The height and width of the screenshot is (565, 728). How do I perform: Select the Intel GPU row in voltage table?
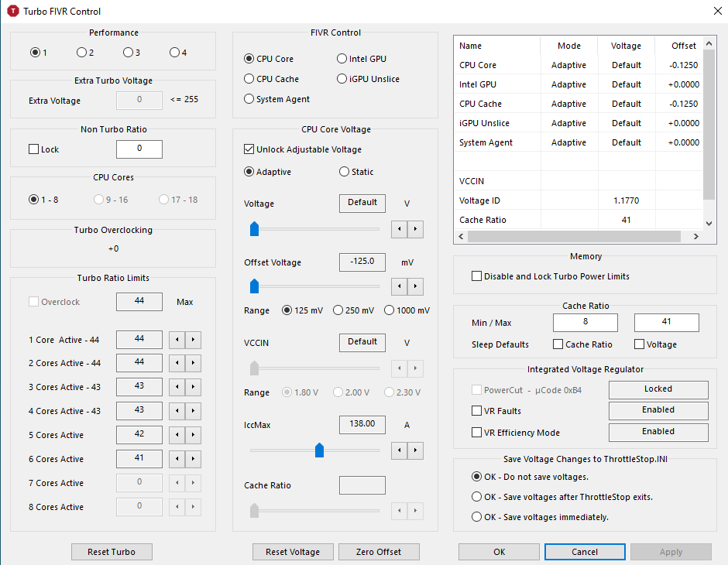pyautogui.click(x=579, y=84)
